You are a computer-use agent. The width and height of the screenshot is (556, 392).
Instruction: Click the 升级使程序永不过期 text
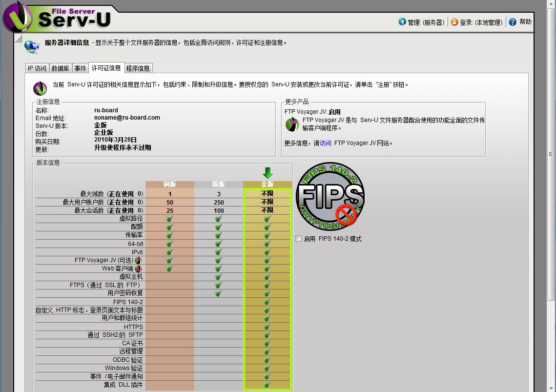click(x=123, y=147)
